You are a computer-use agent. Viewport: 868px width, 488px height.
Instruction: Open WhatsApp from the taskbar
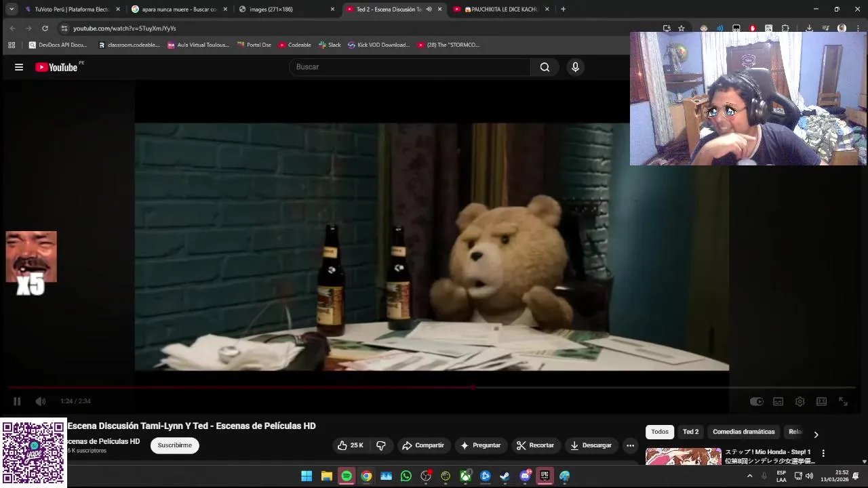406,476
